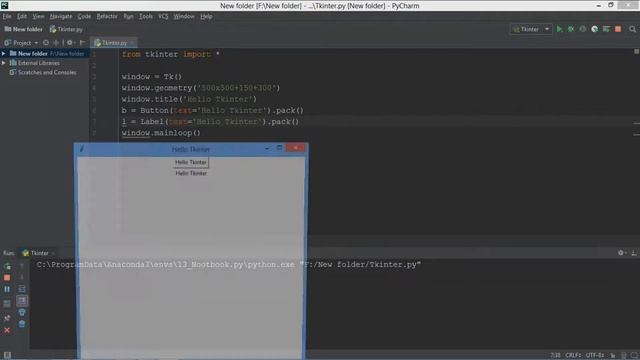Stop process with red square in Run panel
This screenshot has width=640, height=360.
(7, 278)
